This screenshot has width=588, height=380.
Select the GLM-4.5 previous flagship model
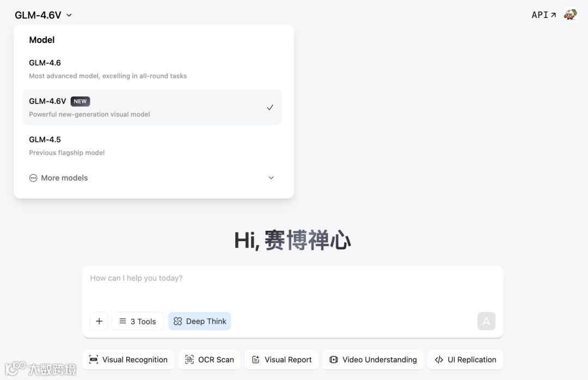(x=151, y=145)
